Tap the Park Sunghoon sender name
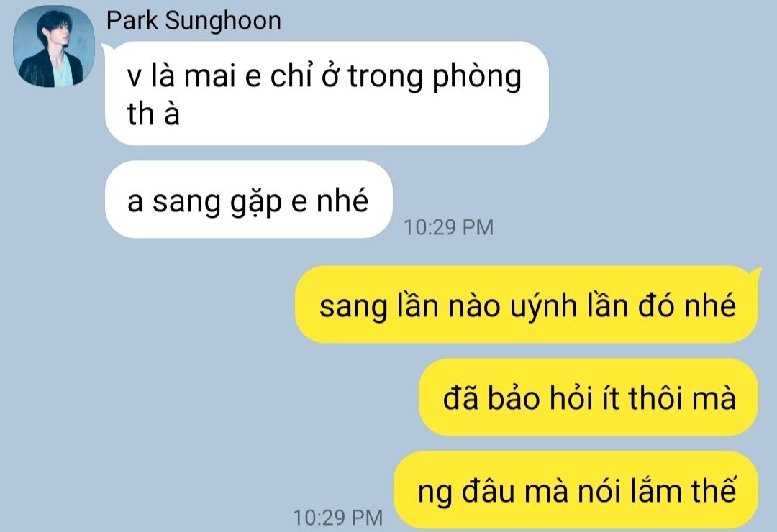The width and height of the screenshot is (777, 532). pyautogui.click(x=194, y=21)
